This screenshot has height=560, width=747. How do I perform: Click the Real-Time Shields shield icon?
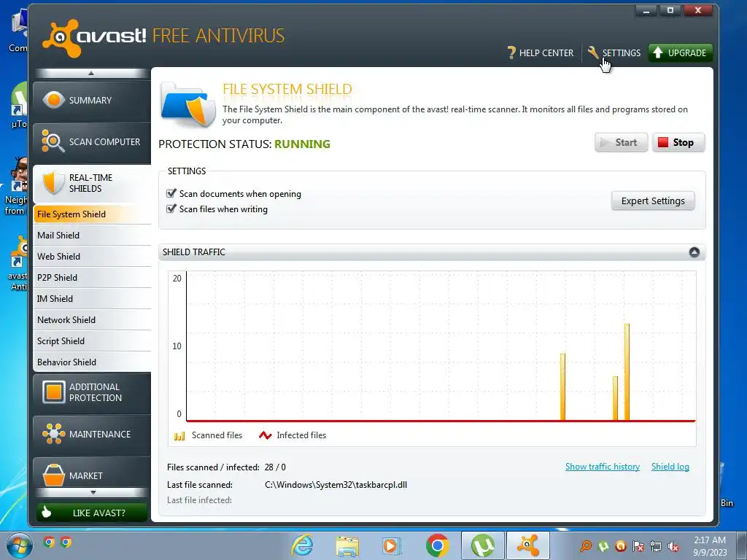click(x=53, y=183)
